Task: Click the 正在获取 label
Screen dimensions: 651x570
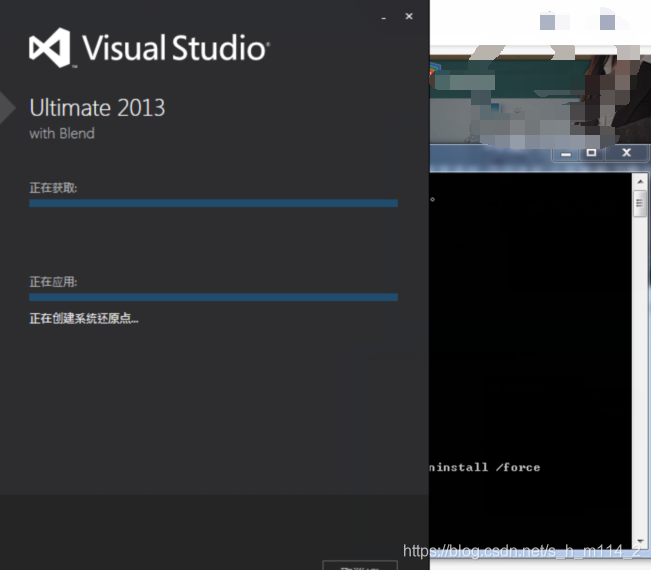Action: [x=53, y=188]
